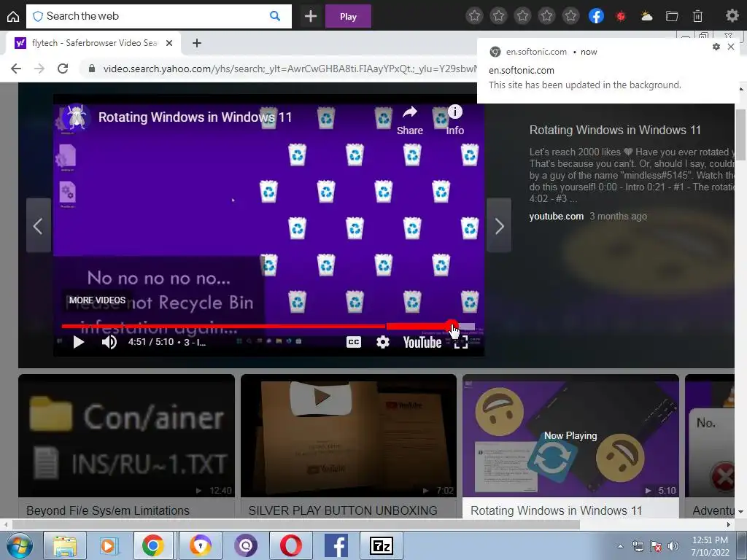The height and width of the screenshot is (560, 747).
Task: Open the Facebook shortcut in the top toolbar
Action: pyautogui.click(x=597, y=16)
